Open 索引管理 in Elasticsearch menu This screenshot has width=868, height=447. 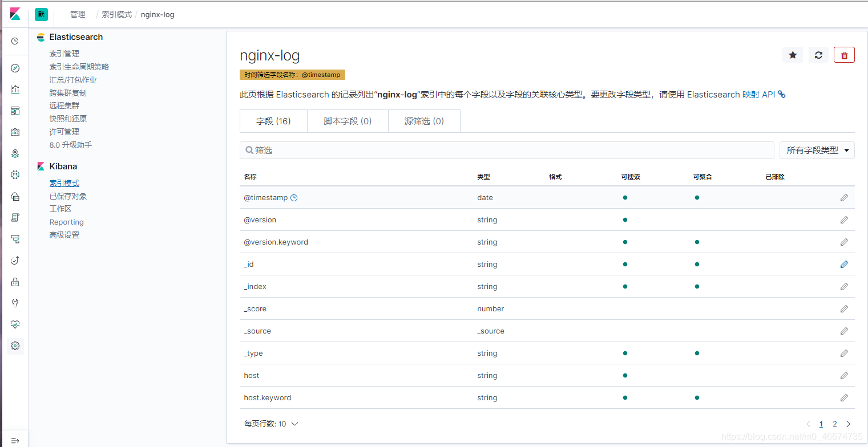click(64, 54)
